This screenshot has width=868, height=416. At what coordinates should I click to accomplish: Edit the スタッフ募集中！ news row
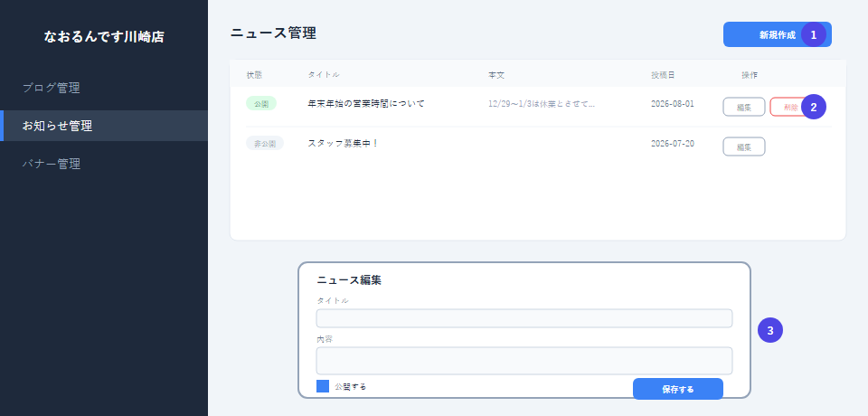743,147
